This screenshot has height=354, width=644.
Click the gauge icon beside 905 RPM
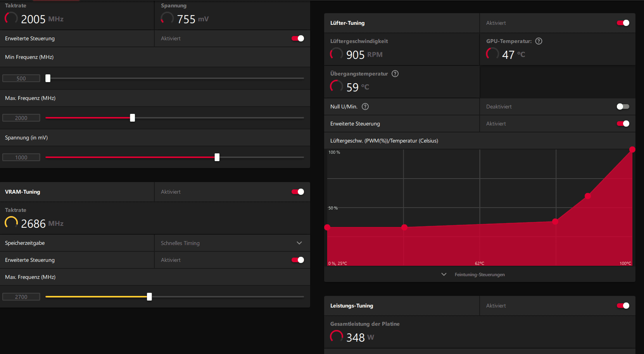[337, 54]
